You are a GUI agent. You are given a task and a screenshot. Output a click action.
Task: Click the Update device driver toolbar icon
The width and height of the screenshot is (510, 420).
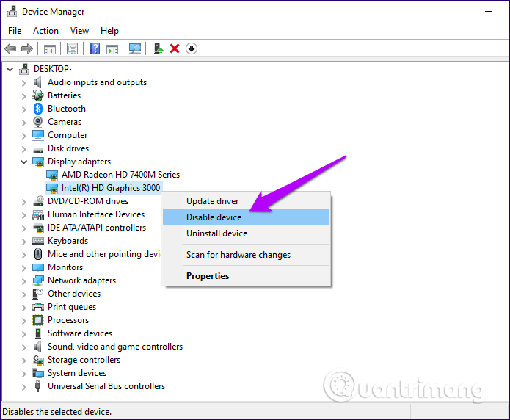tap(159, 49)
